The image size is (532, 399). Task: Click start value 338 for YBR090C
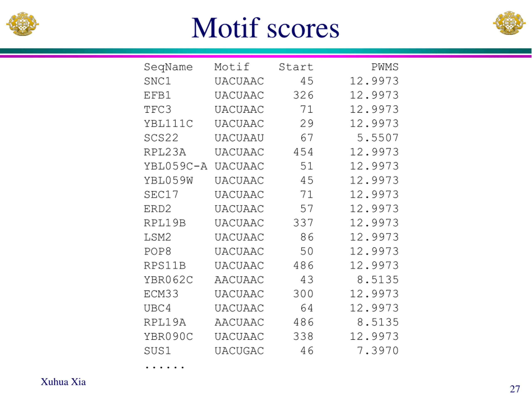click(303, 336)
